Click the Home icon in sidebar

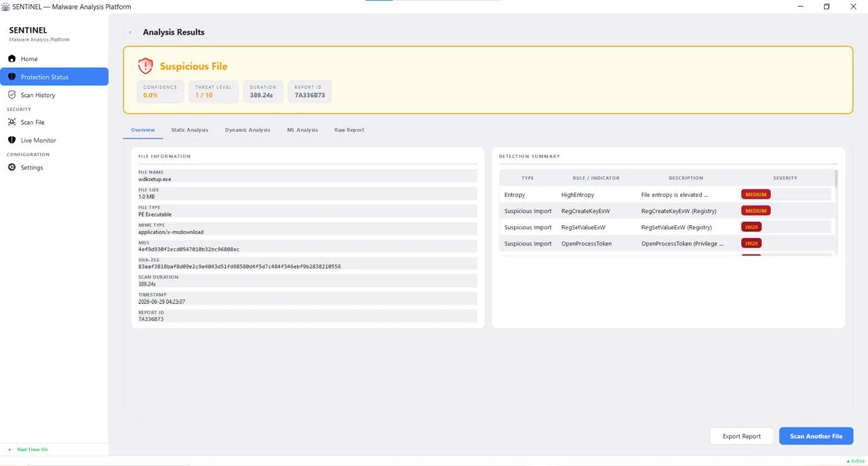pyautogui.click(x=12, y=59)
